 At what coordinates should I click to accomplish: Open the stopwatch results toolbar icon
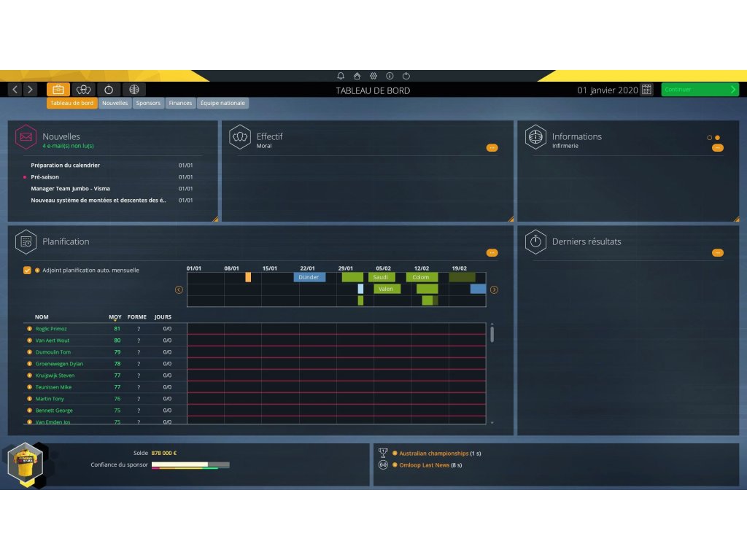point(109,89)
